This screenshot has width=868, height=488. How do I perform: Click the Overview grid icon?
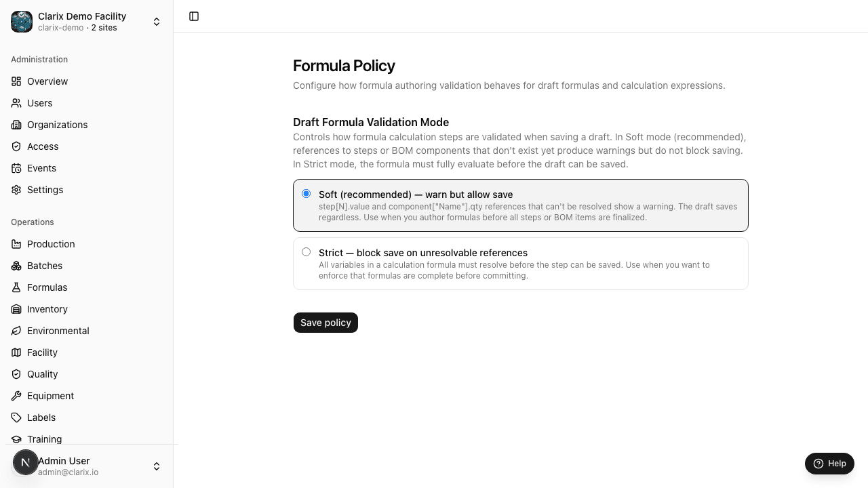click(16, 81)
